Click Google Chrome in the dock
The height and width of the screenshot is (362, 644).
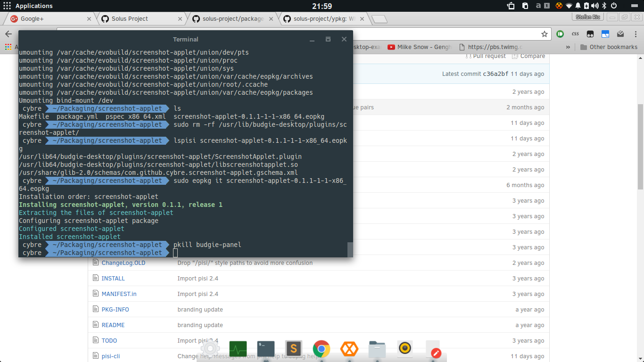coord(322,349)
